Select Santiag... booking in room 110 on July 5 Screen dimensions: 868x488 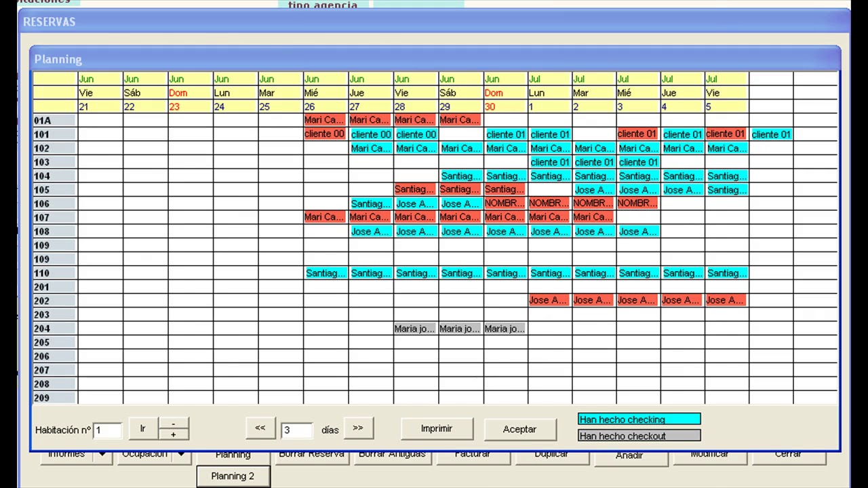coord(727,273)
